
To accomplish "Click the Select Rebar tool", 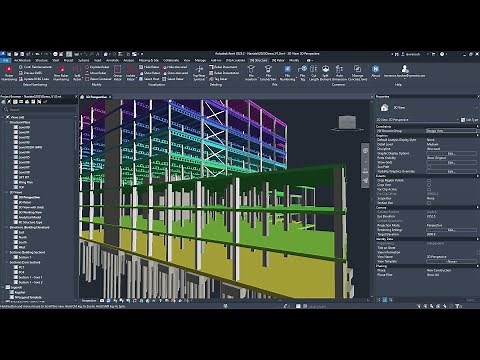I will point(173,79).
